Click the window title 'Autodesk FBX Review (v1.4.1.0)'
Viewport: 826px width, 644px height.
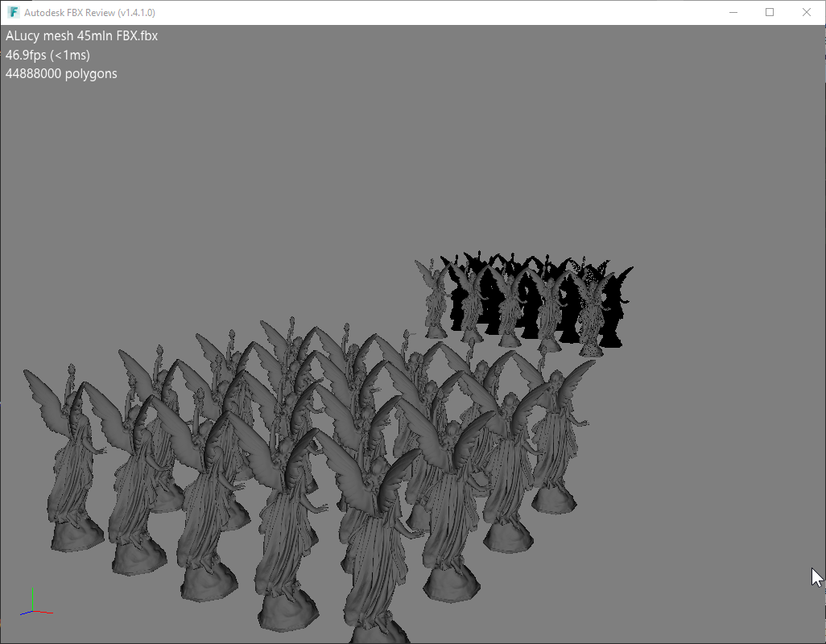(x=89, y=13)
